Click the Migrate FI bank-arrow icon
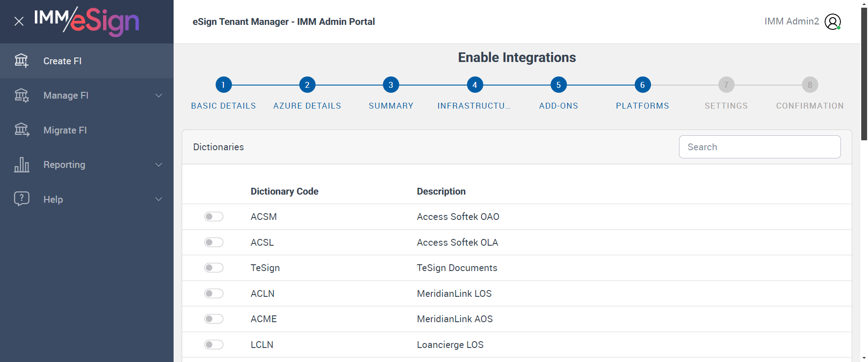 tap(21, 130)
